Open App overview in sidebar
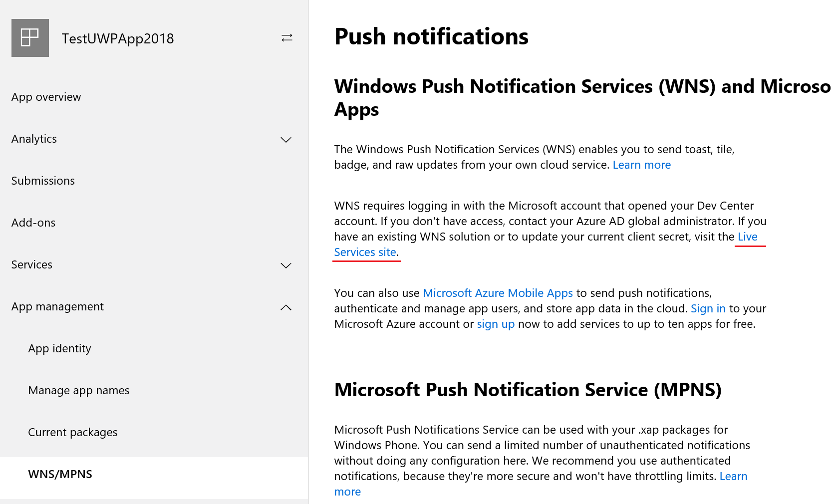Viewport: 831px width, 504px height. [x=46, y=97]
